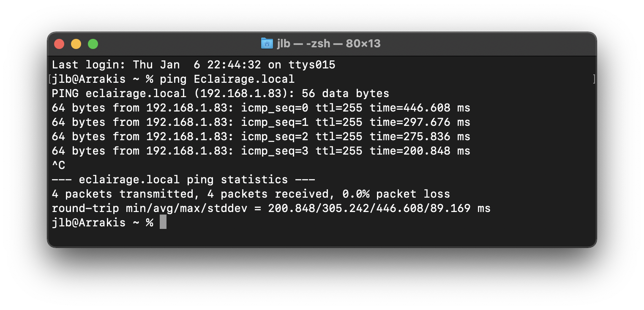Click the time=297.676 ms value
Image resolution: width=644 pixels, height=310 pixels.
[x=420, y=122]
